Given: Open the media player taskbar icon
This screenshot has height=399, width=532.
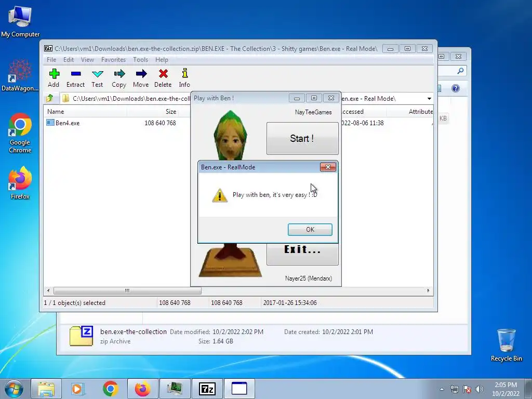Looking at the screenshot, I should pos(78,389).
